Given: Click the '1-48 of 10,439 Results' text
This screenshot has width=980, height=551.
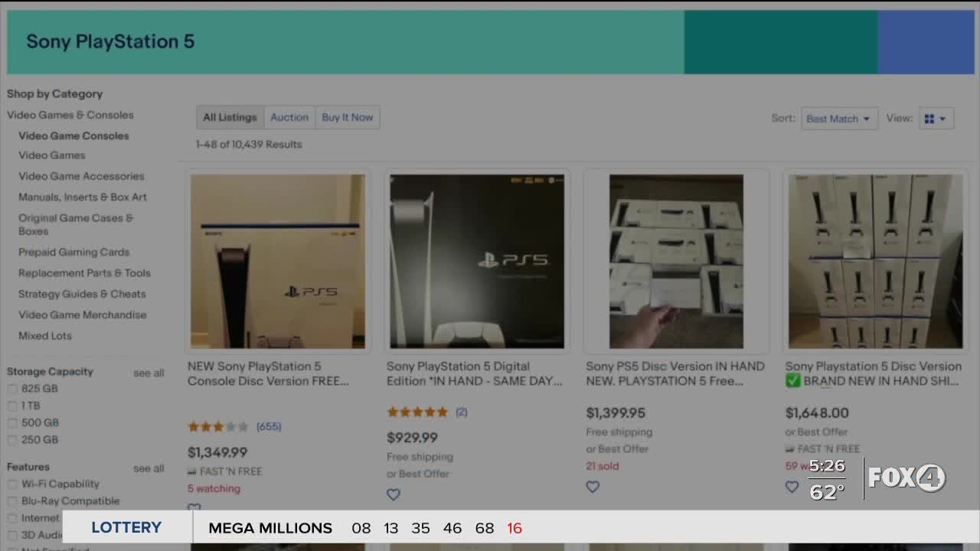Looking at the screenshot, I should pyautogui.click(x=249, y=144).
